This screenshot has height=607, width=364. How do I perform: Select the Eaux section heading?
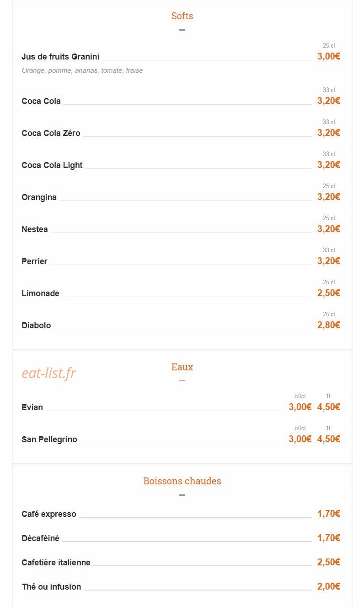182,367
